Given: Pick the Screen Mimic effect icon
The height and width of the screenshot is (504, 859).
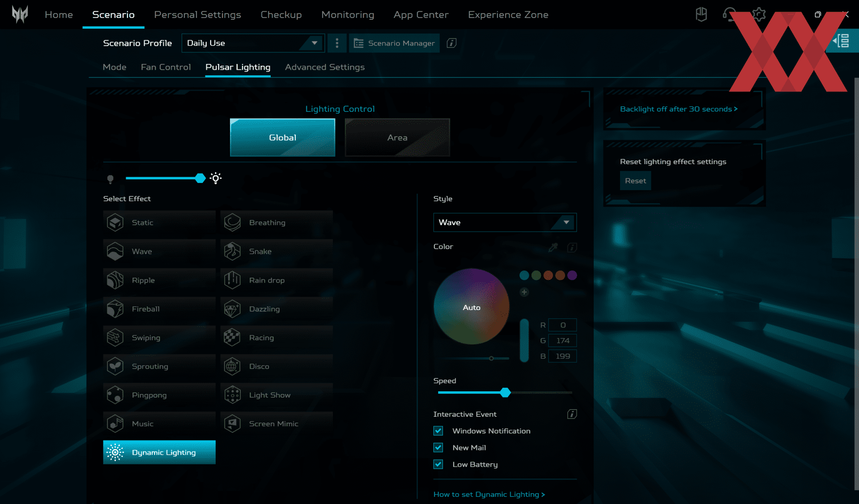Looking at the screenshot, I should (232, 424).
